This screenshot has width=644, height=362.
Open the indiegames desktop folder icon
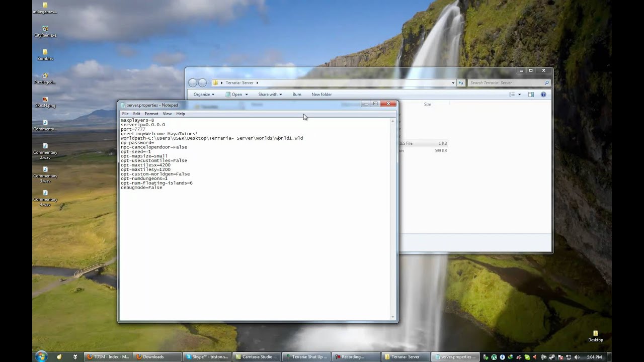45,8
